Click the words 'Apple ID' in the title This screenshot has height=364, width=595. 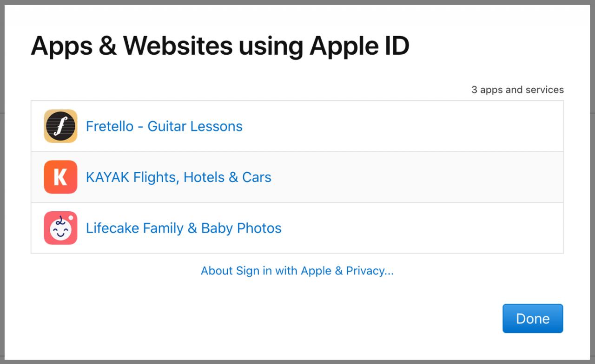(359, 45)
